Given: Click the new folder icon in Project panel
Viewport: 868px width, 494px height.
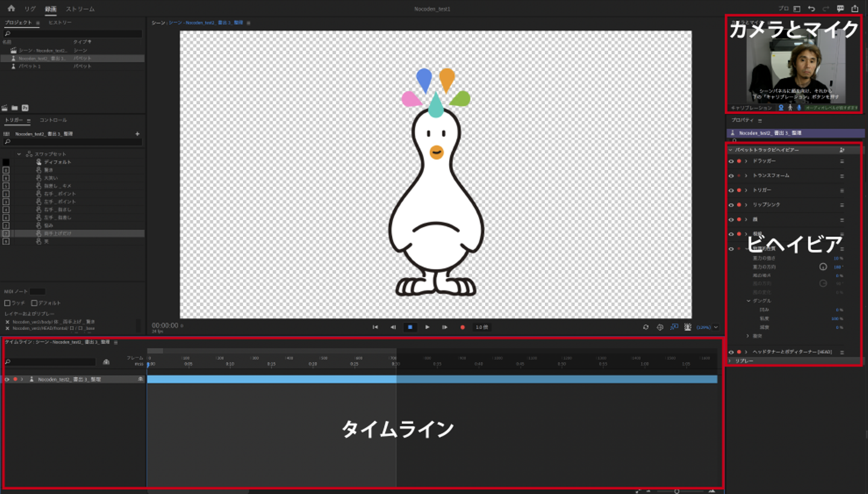Looking at the screenshot, I should pos(14,108).
